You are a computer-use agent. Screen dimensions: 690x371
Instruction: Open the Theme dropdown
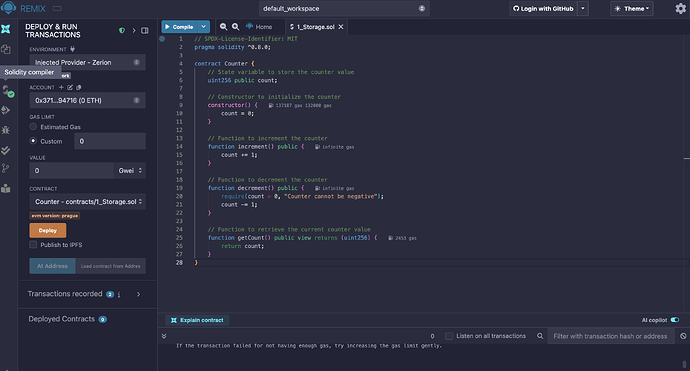[631, 8]
